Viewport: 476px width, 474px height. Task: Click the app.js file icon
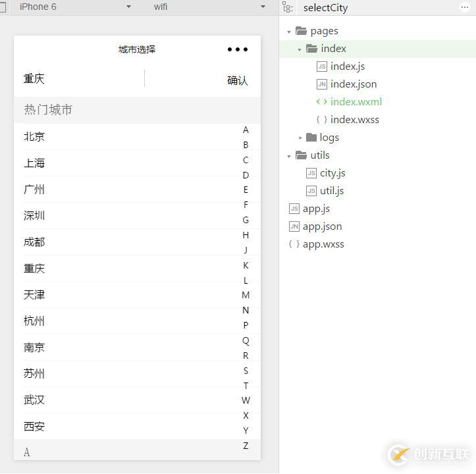point(294,209)
